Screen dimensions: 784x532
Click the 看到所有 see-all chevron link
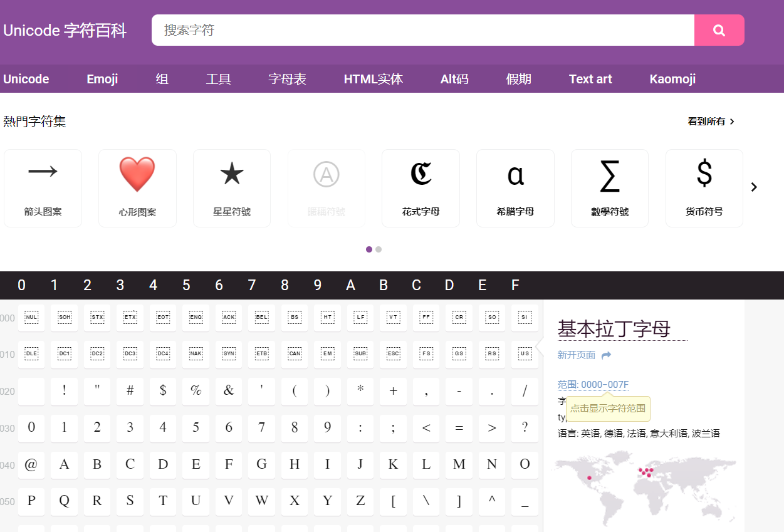click(x=710, y=121)
